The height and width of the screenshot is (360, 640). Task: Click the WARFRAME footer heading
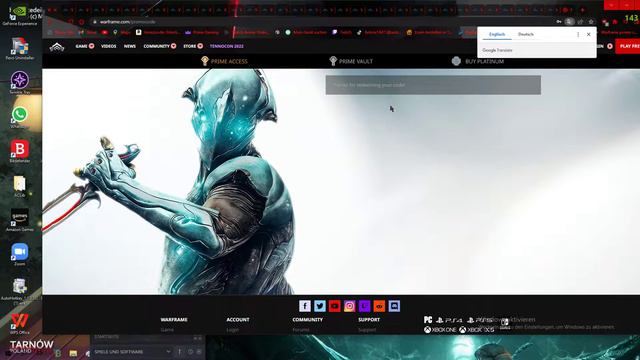[x=174, y=320]
